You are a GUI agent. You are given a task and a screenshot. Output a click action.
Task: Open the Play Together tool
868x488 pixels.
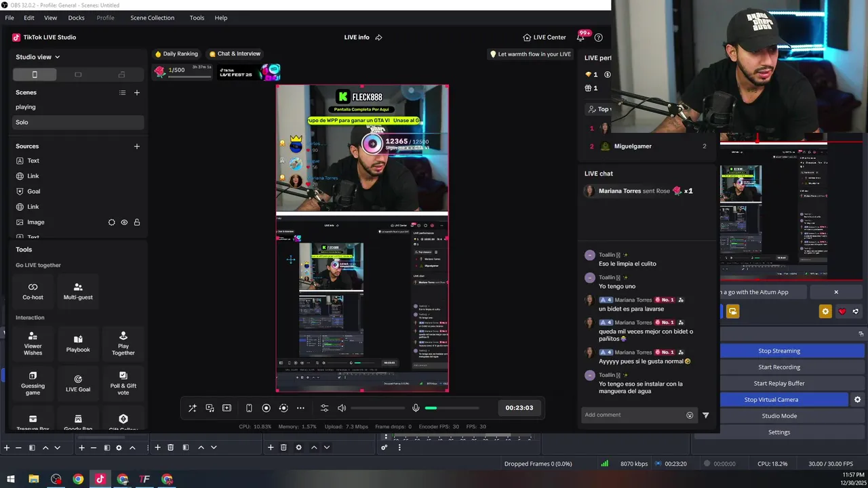123,344
